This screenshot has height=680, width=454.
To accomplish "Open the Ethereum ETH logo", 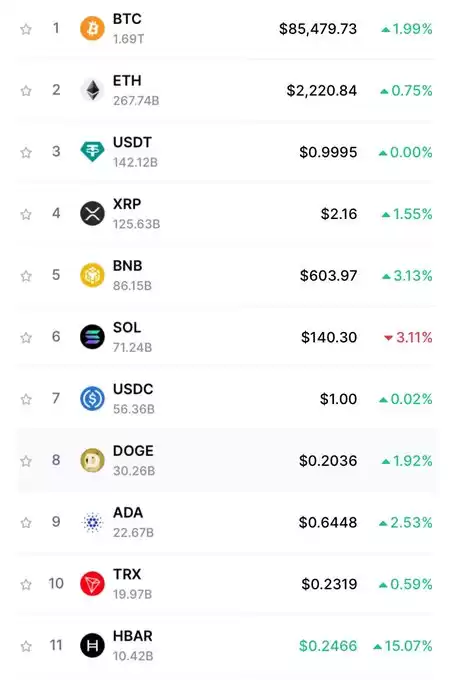I will tap(92, 90).
